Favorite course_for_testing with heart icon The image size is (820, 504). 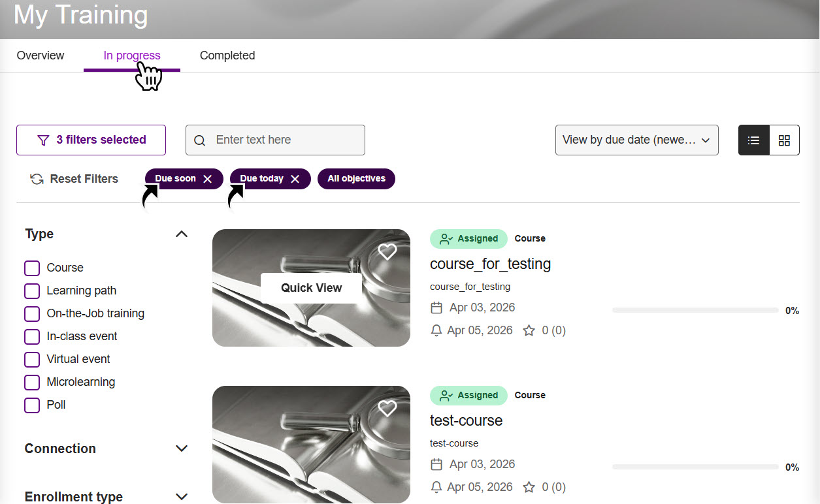387,252
